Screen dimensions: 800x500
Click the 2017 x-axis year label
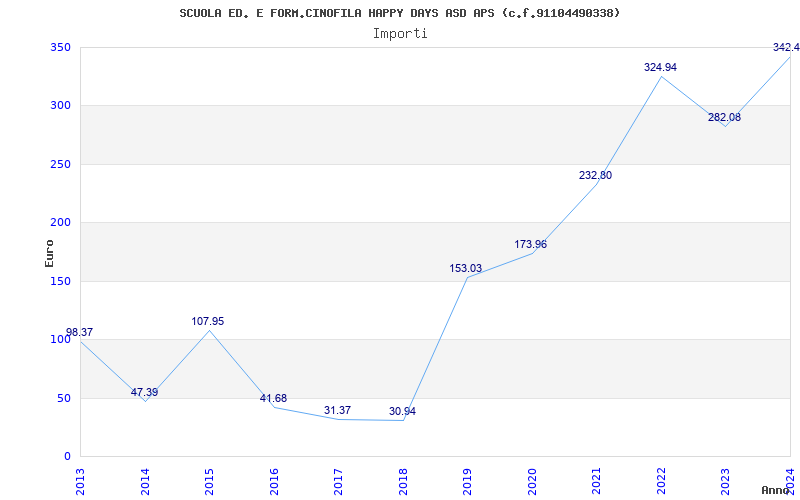tap(339, 481)
